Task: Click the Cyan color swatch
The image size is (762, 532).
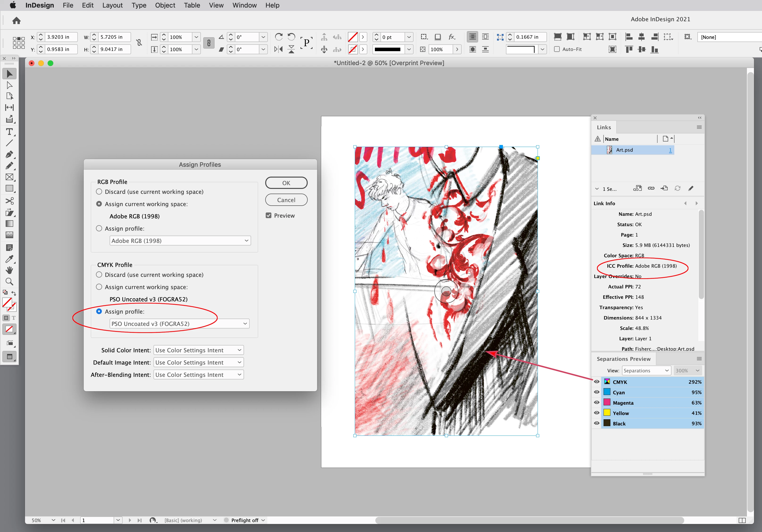Action: 607,392
